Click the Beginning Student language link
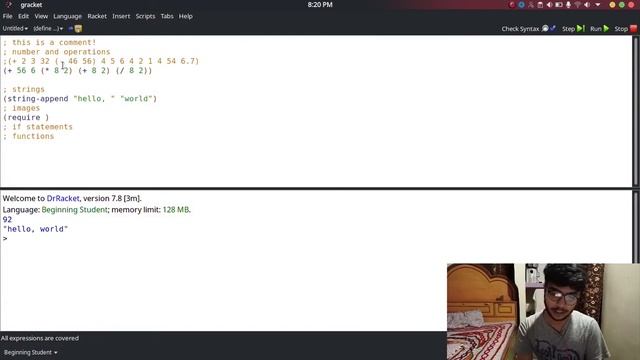 pos(74,210)
